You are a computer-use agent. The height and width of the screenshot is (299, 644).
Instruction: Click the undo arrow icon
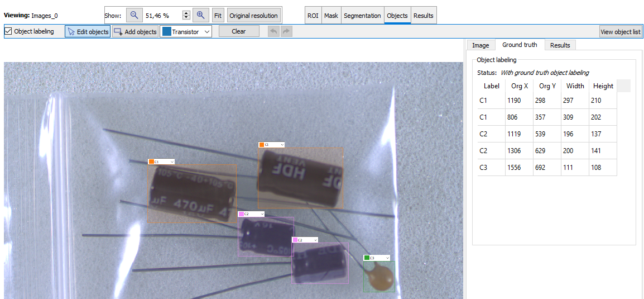(273, 32)
